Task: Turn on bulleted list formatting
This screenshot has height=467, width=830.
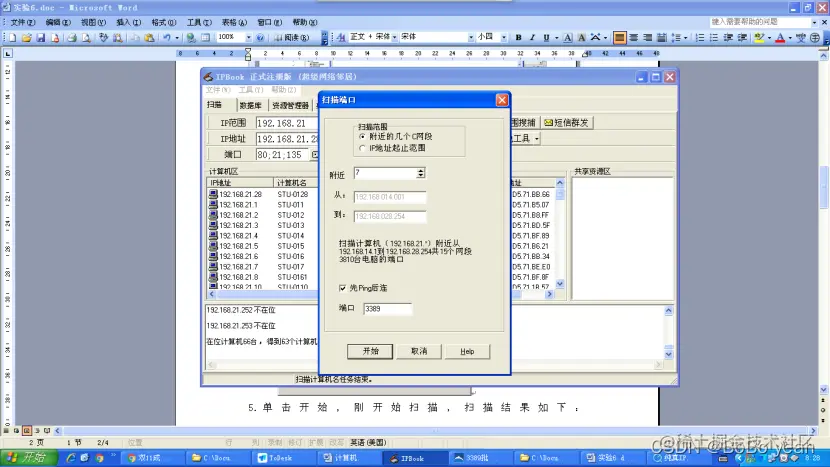Action: pyautogui.click(x=714, y=38)
